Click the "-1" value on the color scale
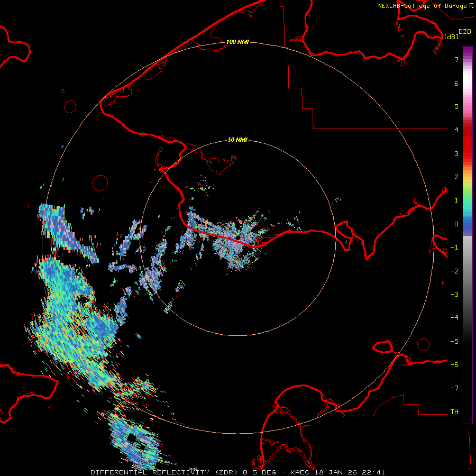This screenshot has width=476, height=476. click(454, 248)
